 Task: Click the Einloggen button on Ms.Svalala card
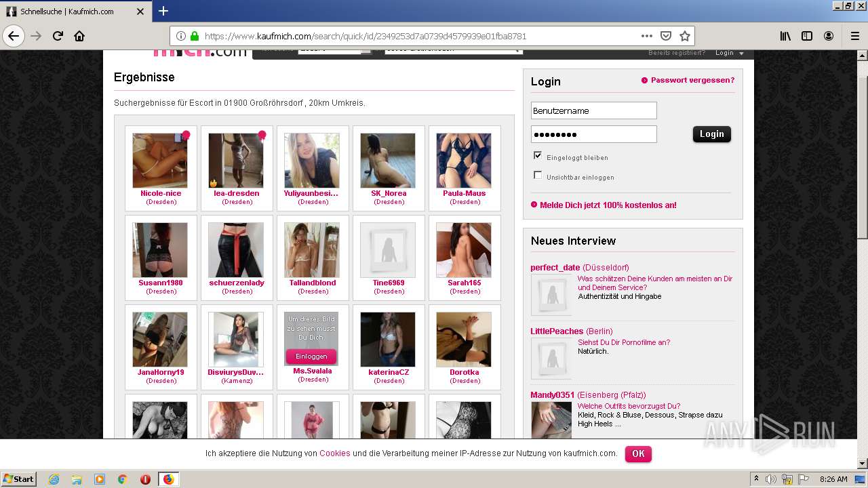311,357
